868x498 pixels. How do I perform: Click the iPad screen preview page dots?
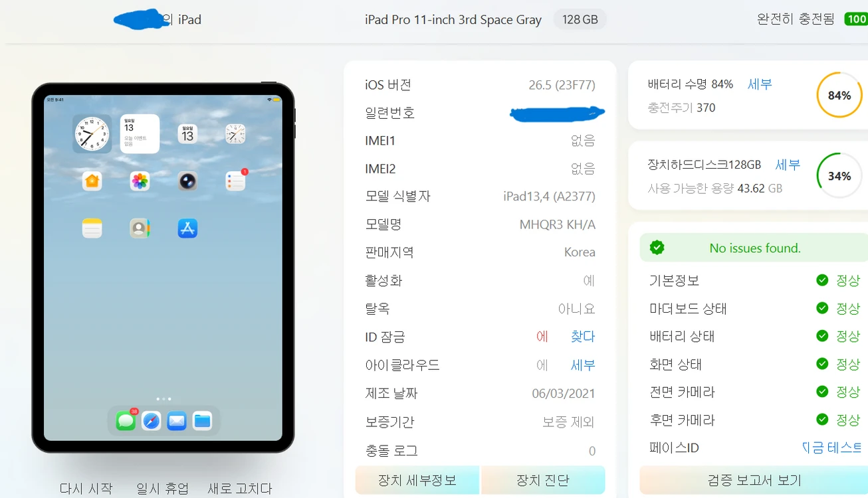pos(163,399)
